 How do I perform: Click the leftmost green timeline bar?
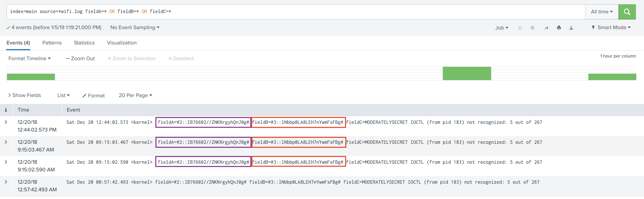31,77
